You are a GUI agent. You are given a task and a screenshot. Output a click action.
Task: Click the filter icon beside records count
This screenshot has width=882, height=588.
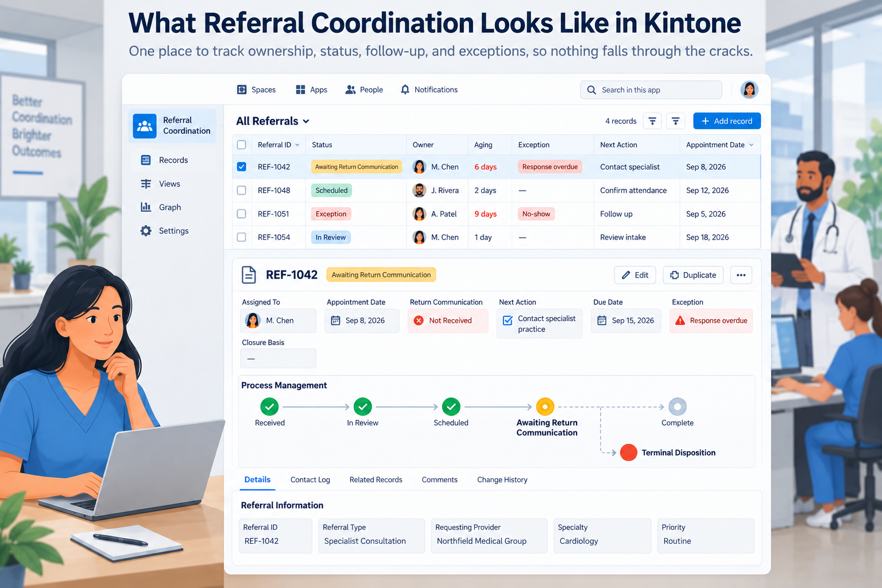point(652,121)
